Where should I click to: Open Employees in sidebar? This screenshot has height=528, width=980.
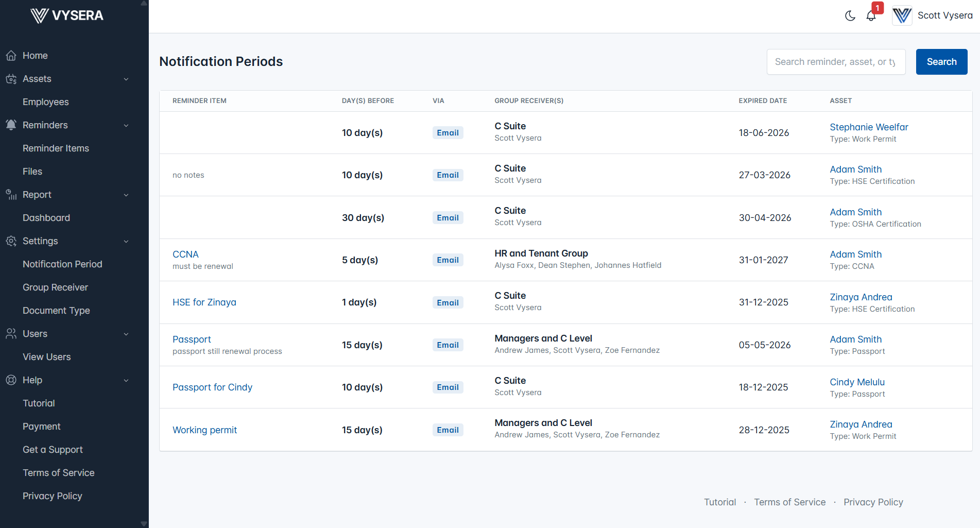point(46,102)
